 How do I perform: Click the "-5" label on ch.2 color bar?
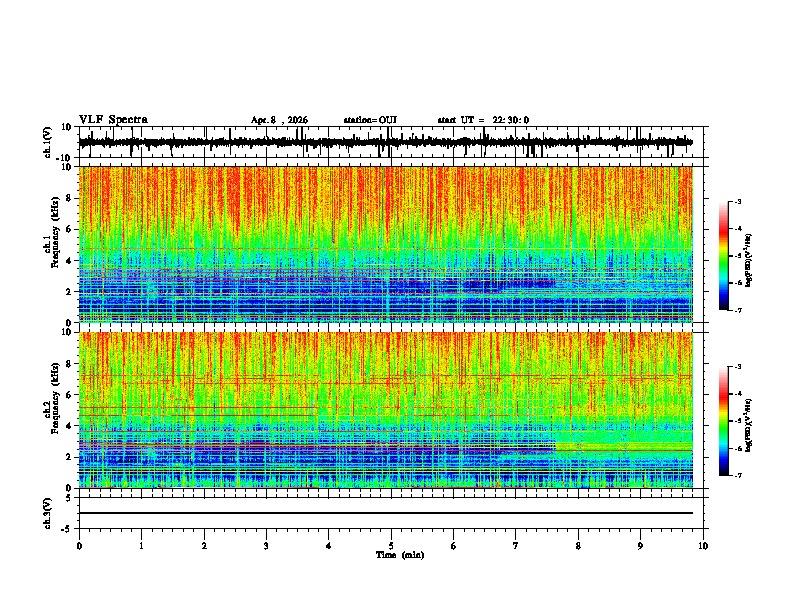click(738, 421)
